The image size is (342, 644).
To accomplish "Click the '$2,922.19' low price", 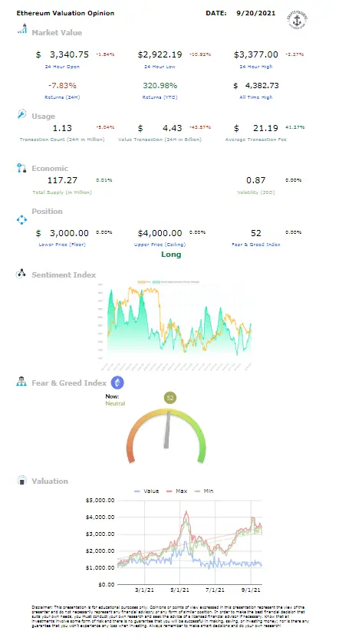I will tap(159, 54).
